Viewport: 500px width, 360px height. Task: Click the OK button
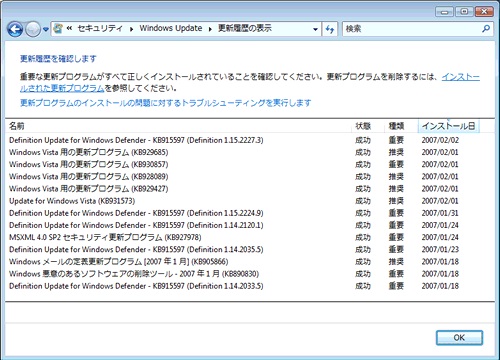tap(459, 338)
